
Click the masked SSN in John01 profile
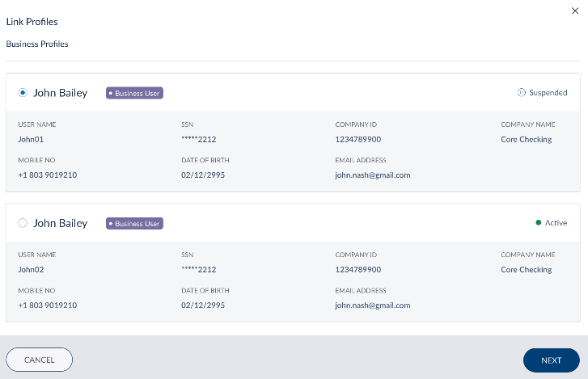(198, 139)
